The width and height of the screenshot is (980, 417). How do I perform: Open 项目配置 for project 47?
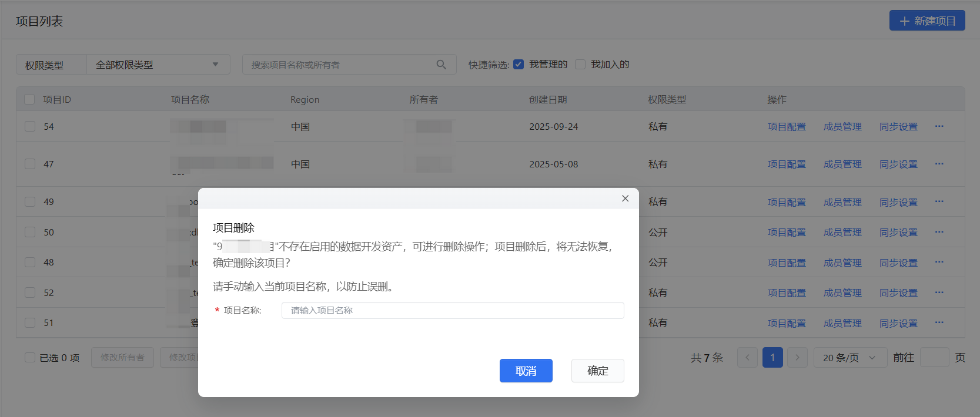click(x=786, y=164)
